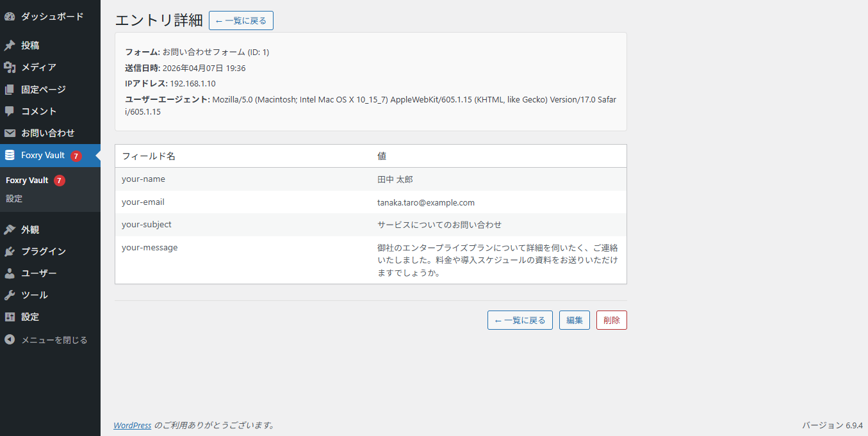Click the red badge showing 7 on Foxry Vault
This screenshot has height=436, width=868.
coord(76,155)
